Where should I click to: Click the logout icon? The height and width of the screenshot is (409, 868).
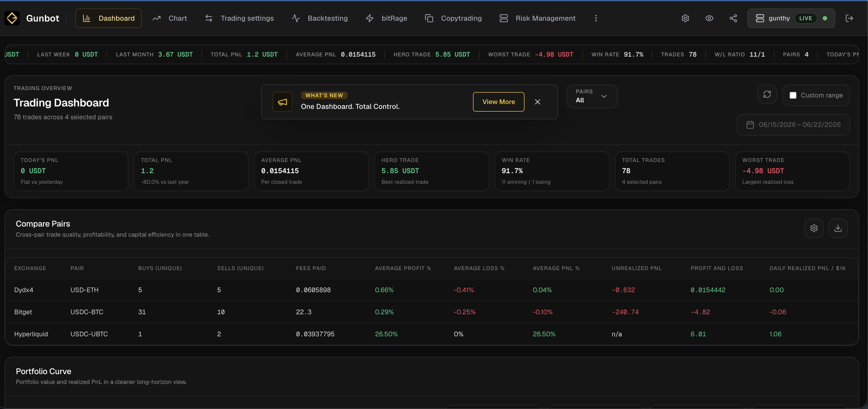coord(849,18)
